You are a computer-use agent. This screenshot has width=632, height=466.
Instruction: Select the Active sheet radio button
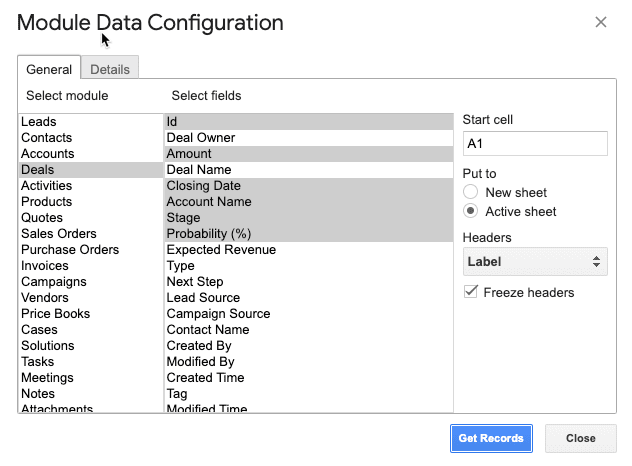click(470, 211)
